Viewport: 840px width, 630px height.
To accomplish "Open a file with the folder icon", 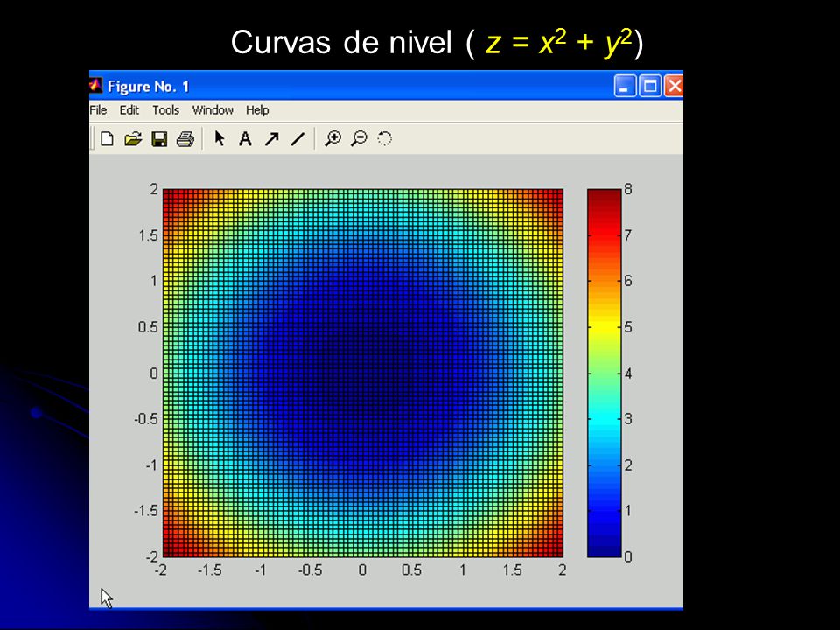I will point(133,139).
